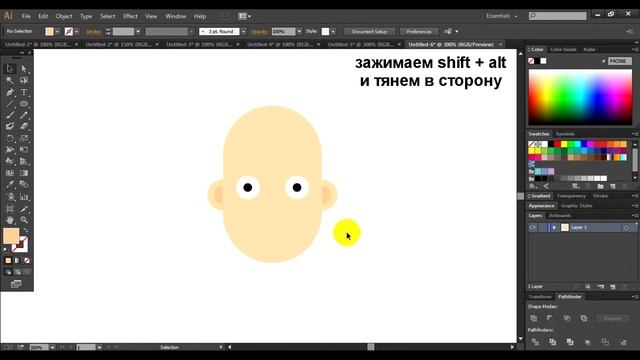The height and width of the screenshot is (360, 640).
Task: Select the Selection tool in toolbox
Action: (x=10, y=69)
